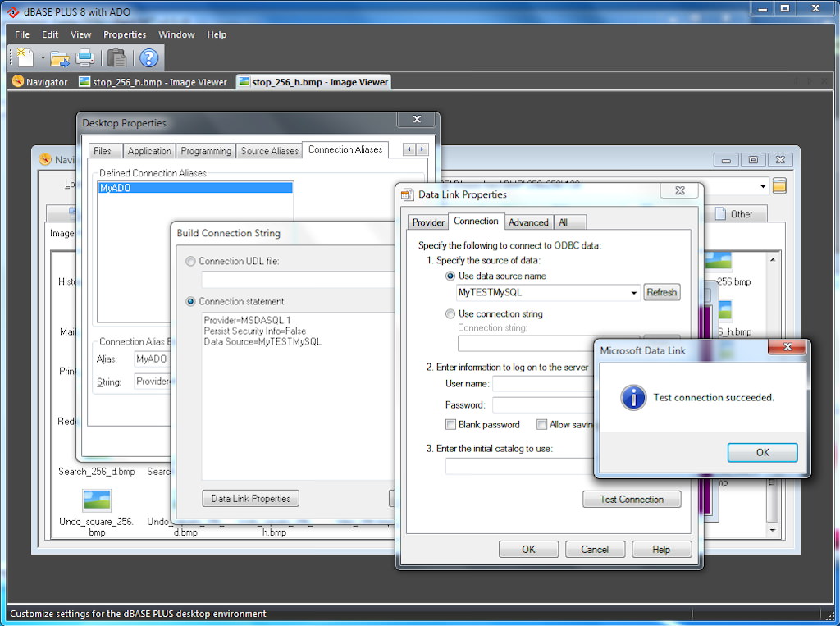Click the Undo_square_256.bmp thumbnail in Navigator

click(97, 500)
